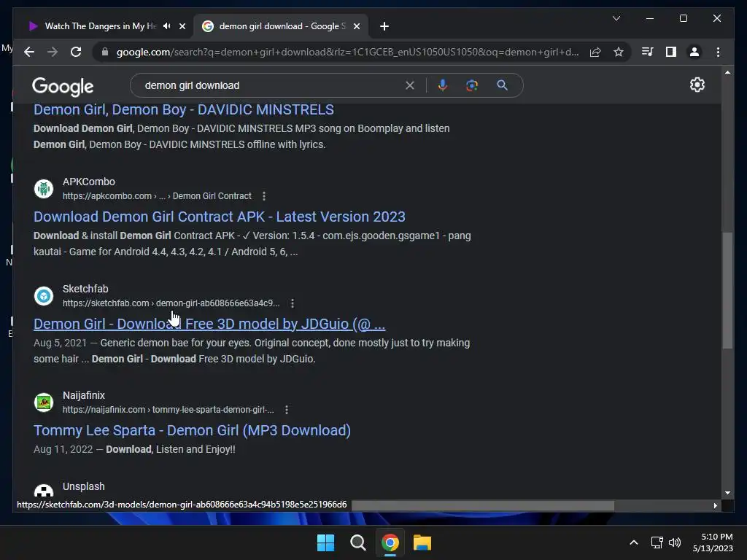Clear the search box text
Viewport: 747px width, 560px height.
pos(410,85)
